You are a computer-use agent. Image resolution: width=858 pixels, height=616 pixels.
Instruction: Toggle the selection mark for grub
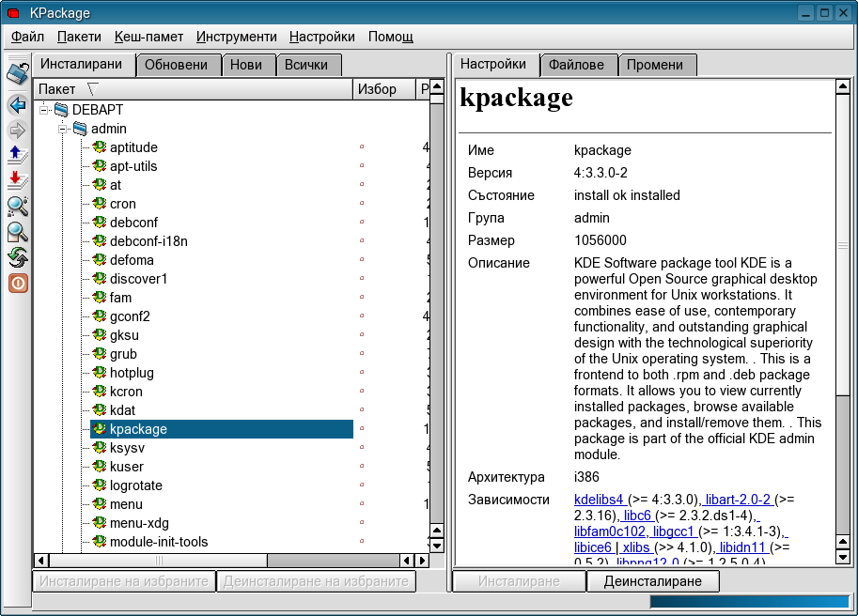(362, 354)
